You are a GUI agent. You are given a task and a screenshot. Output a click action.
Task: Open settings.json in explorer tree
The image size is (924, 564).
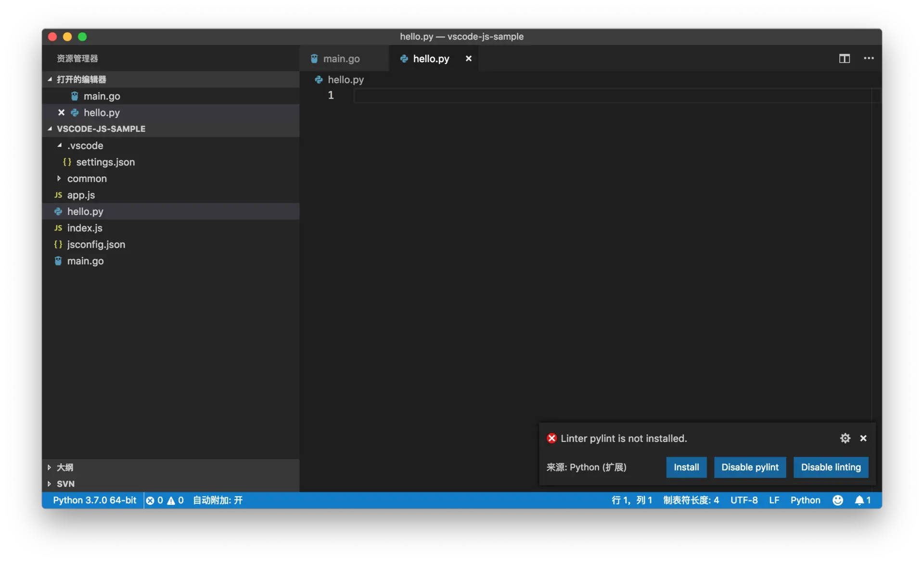pos(105,162)
